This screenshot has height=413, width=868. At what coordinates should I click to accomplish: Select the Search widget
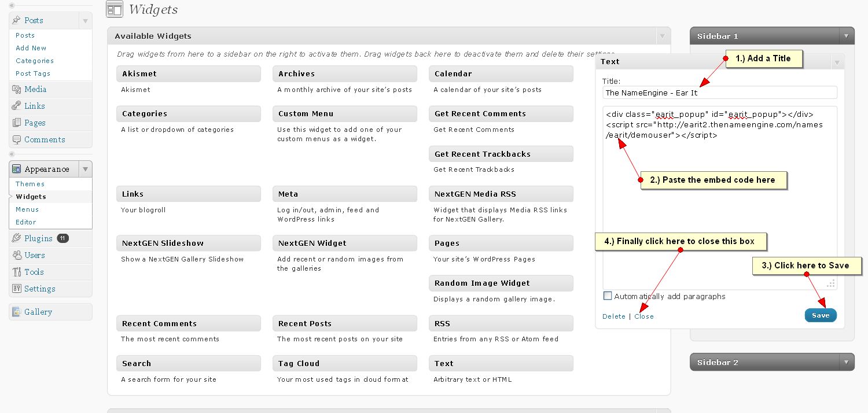point(189,364)
